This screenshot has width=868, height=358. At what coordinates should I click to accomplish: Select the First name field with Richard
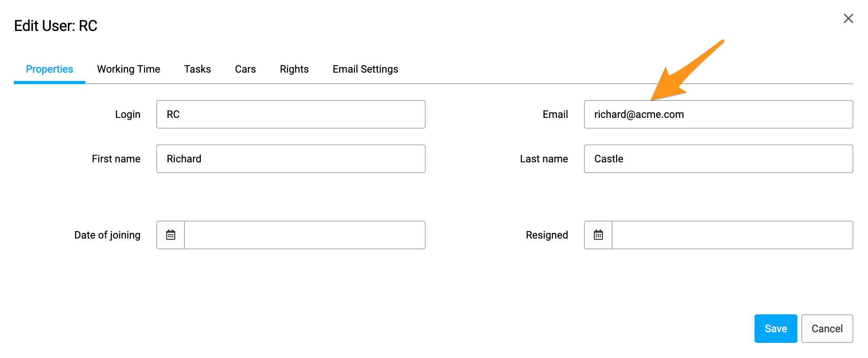click(291, 159)
